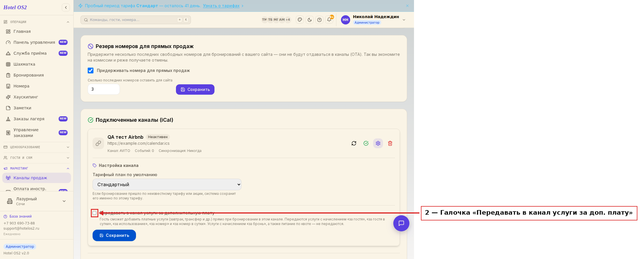Open channel settings gear icon
Screen dimensions: 644x259
click(378, 143)
